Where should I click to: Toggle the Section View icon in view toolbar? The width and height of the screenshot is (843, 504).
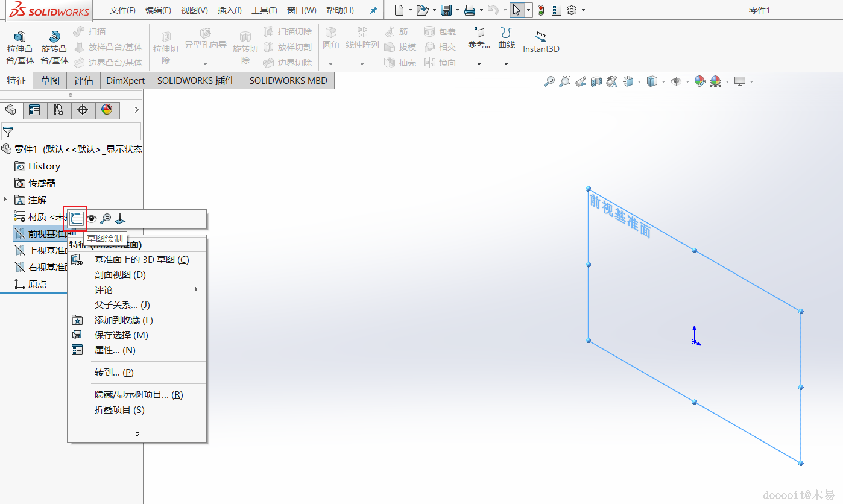coord(596,81)
